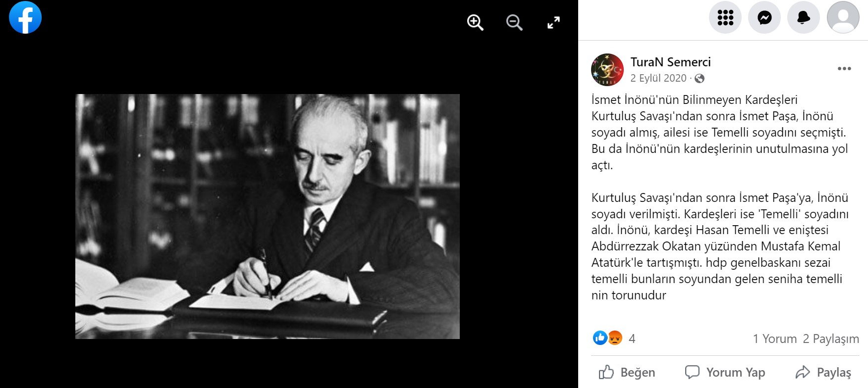Click the İsmet İnönü photograph
The height and width of the screenshot is (388, 868).
pyautogui.click(x=268, y=216)
